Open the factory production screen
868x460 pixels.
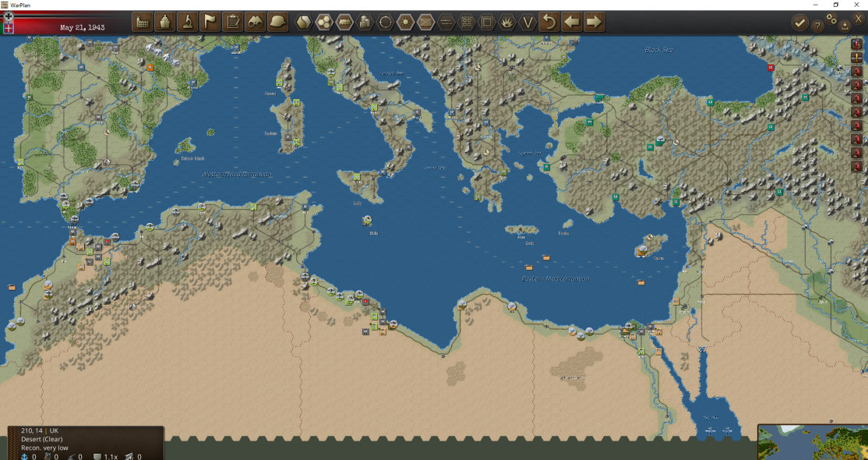pos(143,22)
